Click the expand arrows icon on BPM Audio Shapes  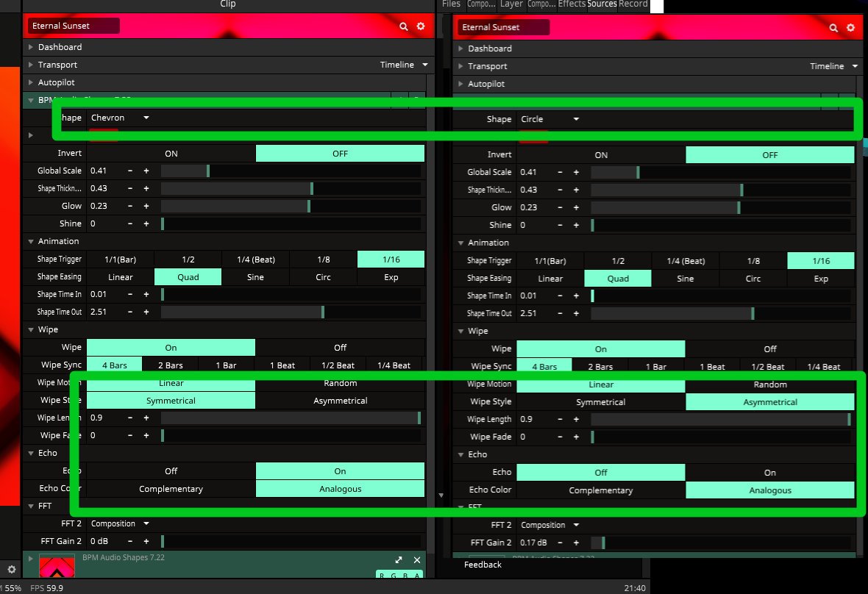pos(399,559)
